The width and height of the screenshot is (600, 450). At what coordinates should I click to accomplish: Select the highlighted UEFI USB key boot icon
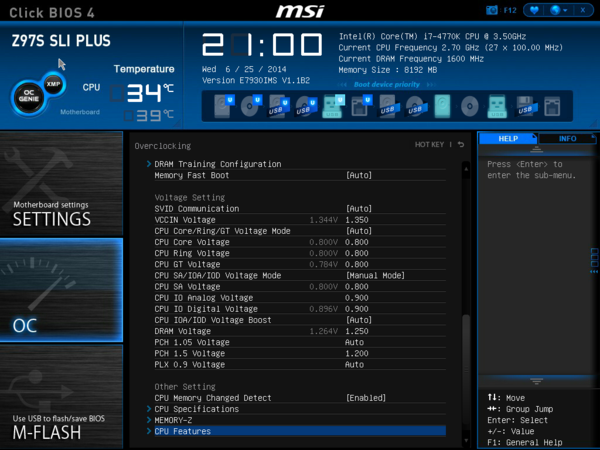click(333, 106)
